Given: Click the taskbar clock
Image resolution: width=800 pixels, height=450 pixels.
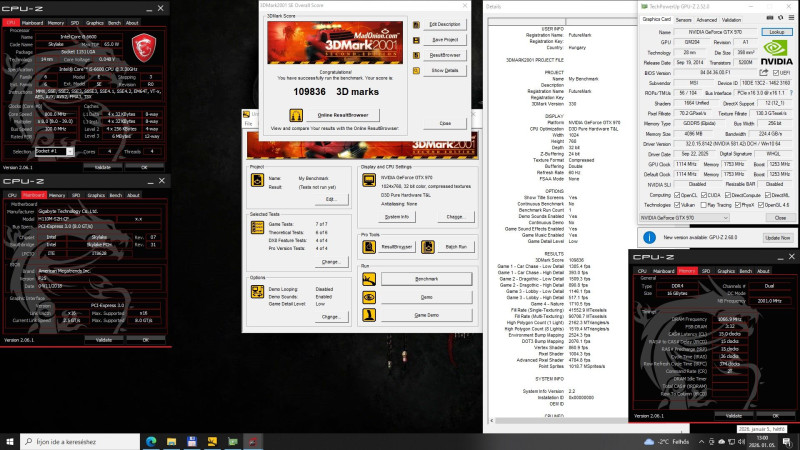Looking at the screenshot, I should (762, 441).
